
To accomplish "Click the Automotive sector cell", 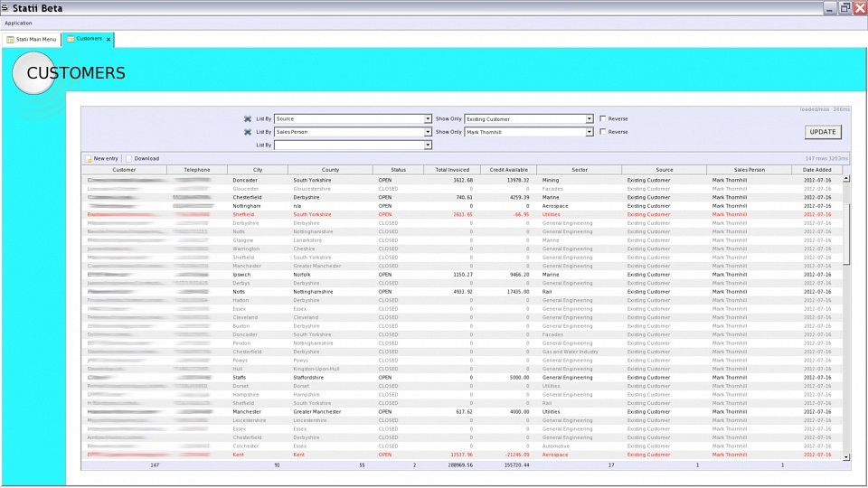I will 556,446.
